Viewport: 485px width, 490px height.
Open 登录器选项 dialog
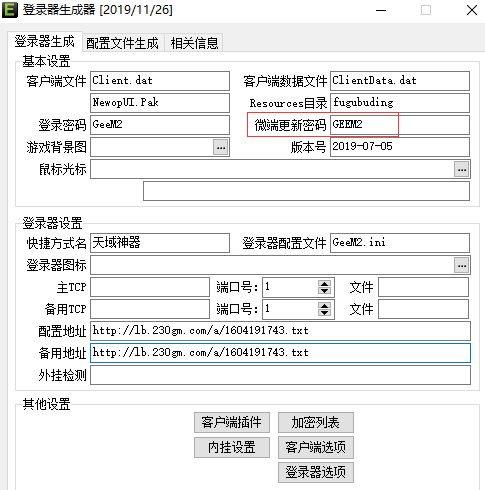(316, 472)
